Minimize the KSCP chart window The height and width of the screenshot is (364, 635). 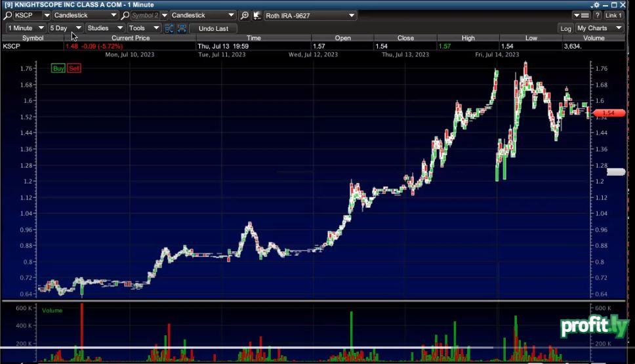pyautogui.click(x=605, y=5)
